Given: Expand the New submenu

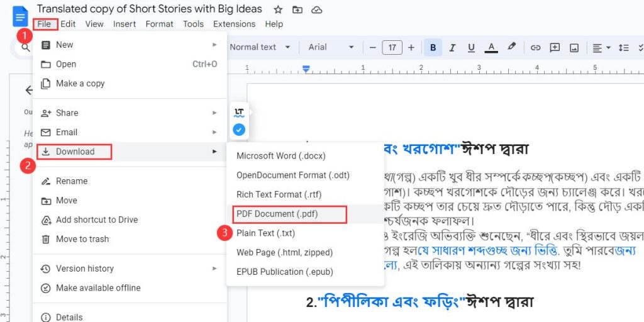Looking at the screenshot, I should (130, 45).
